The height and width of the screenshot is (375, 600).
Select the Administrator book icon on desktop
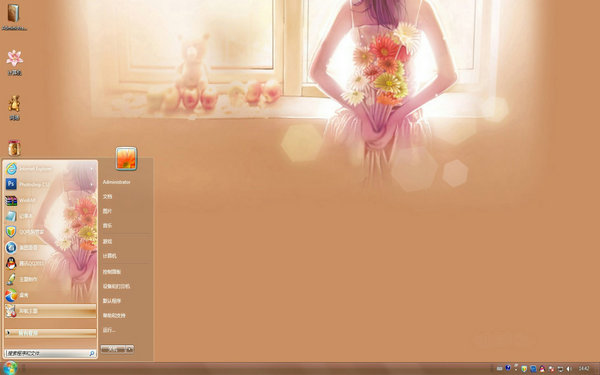click(14, 17)
